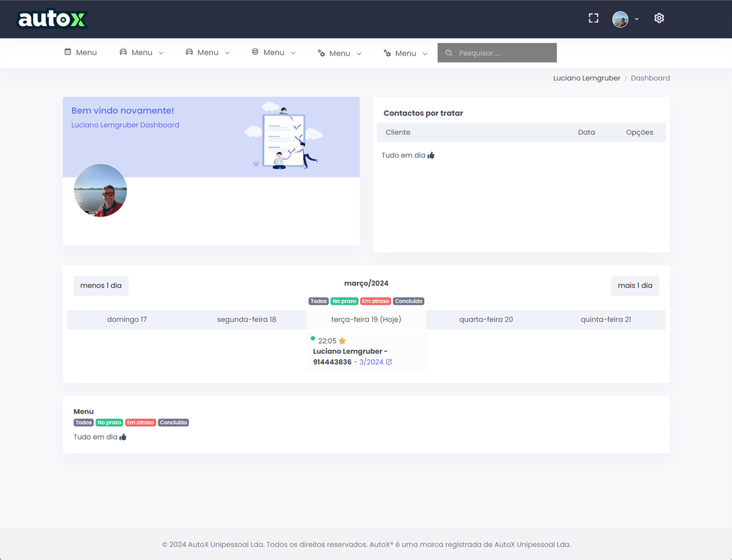Click the AutoX logo
This screenshot has height=560, width=732.
pyautogui.click(x=52, y=19)
